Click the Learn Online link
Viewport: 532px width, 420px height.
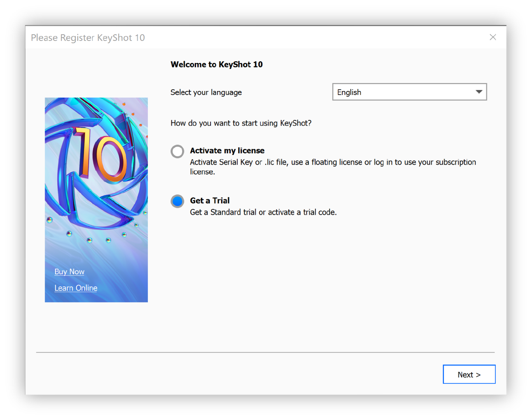[x=76, y=288]
